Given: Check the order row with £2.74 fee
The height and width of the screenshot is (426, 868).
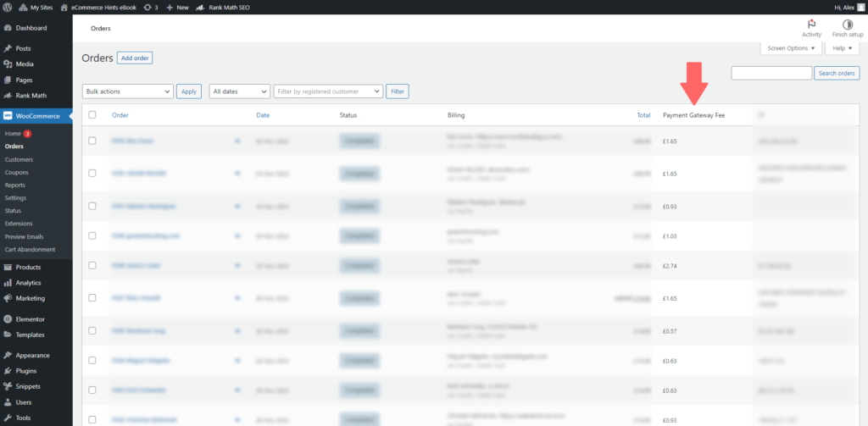Looking at the screenshot, I should 92,266.
